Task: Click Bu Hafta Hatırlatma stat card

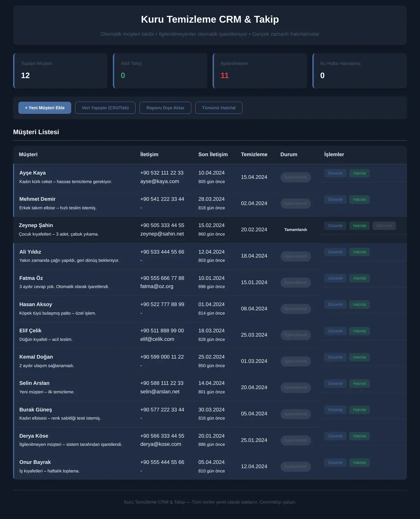Action: (360, 71)
